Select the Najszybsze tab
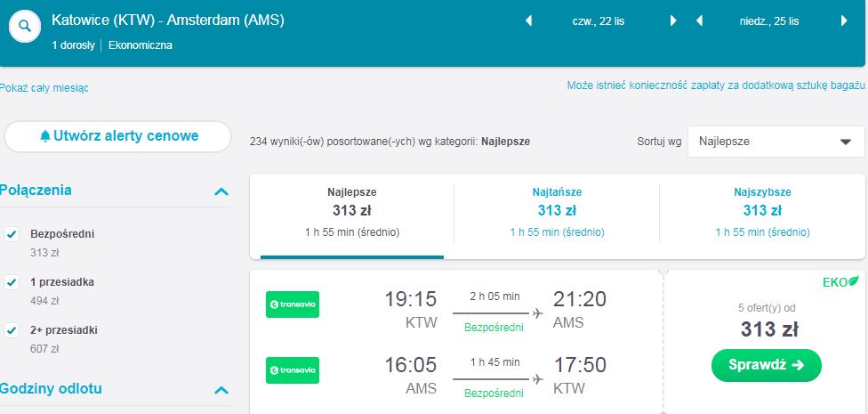This screenshot has height=414, width=868. [x=762, y=215]
